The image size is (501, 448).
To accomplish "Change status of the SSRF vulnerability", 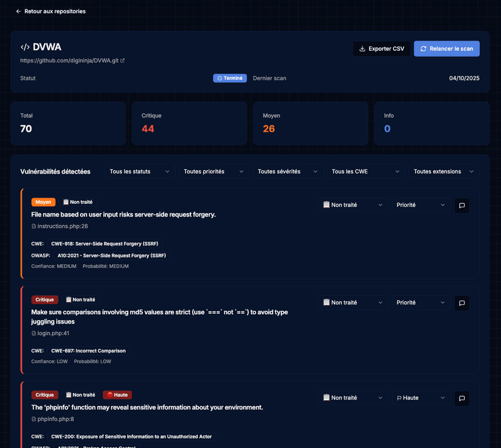I will 353,205.
